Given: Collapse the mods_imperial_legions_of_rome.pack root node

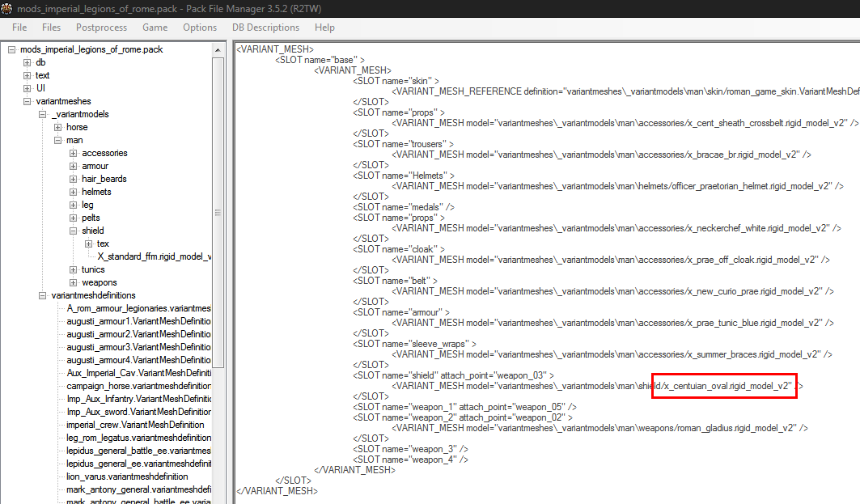Looking at the screenshot, I should (x=11, y=49).
